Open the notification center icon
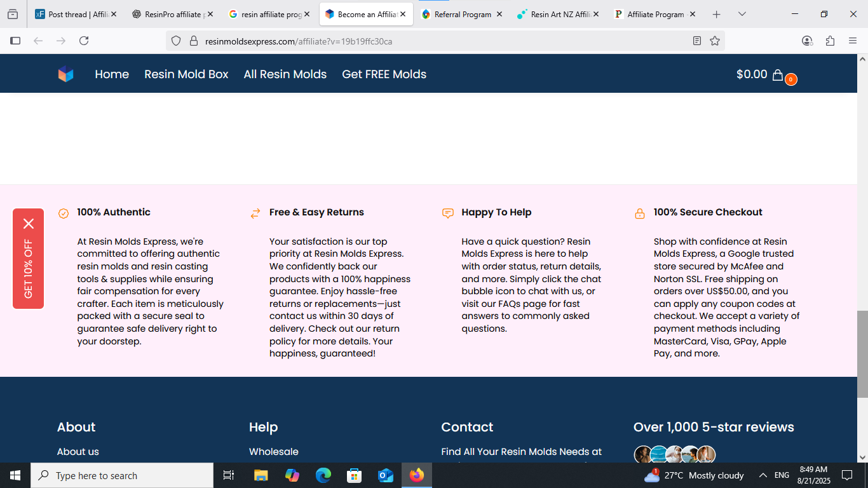 coord(846,475)
